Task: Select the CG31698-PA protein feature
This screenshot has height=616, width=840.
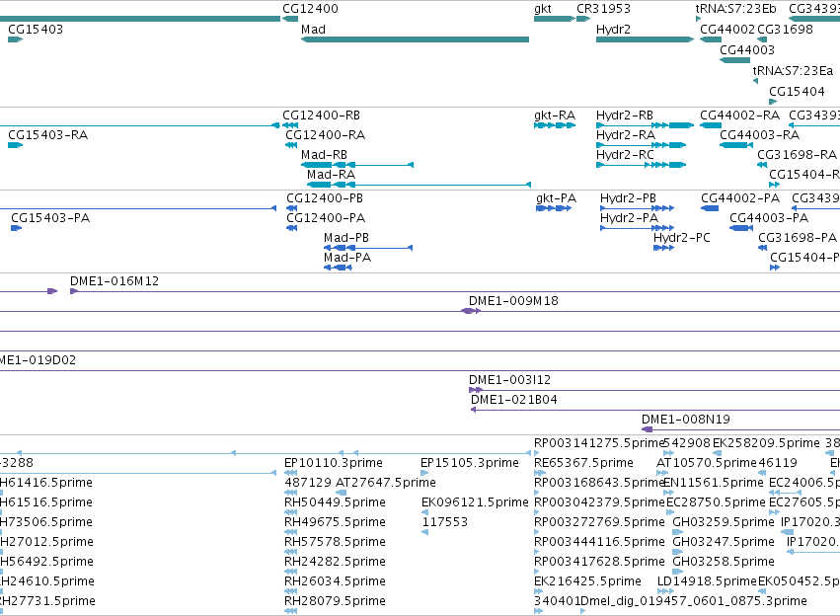Action: [762, 248]
